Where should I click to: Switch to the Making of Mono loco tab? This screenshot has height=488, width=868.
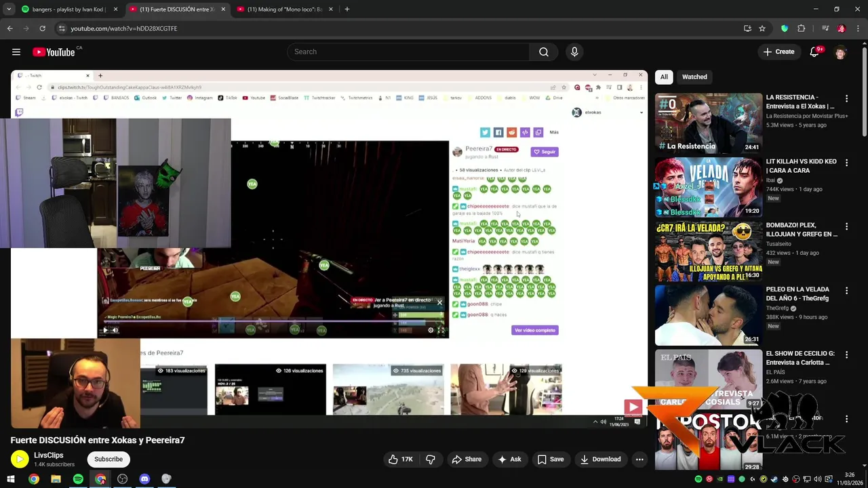pyautogui.click(x=283, y=9)
